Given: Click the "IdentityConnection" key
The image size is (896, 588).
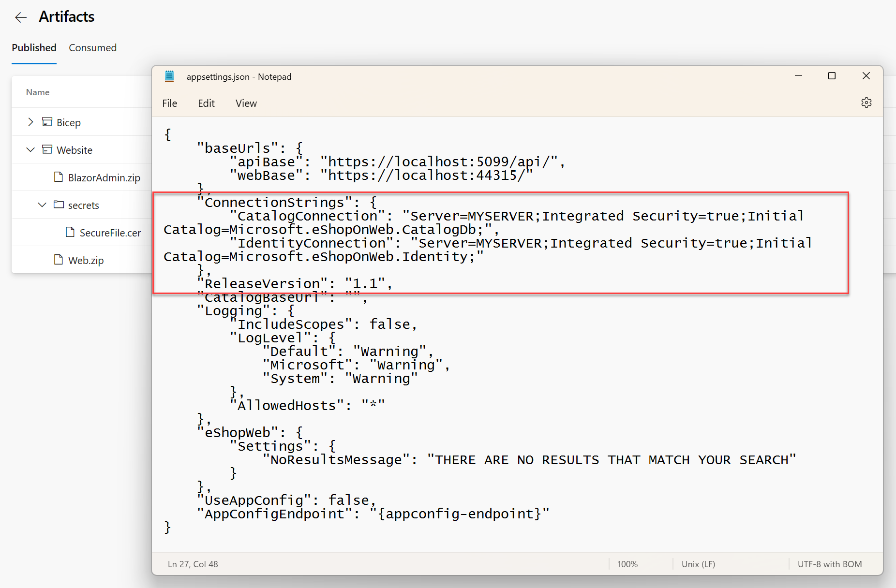Looking at the screenshot, I should [x=312, y=243].
